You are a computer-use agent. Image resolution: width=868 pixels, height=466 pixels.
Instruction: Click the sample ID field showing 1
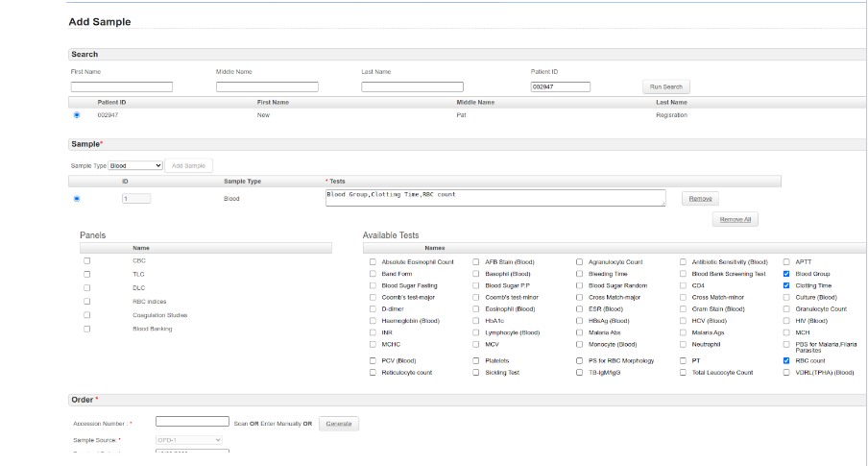point(136,198)
